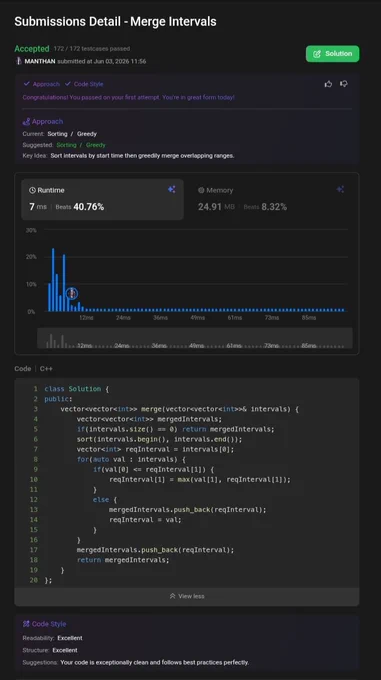Image resolution: width=381 pixels, height=680 pixels.
Task: Click code line 6 with sort call
Action: click(160, 439)
